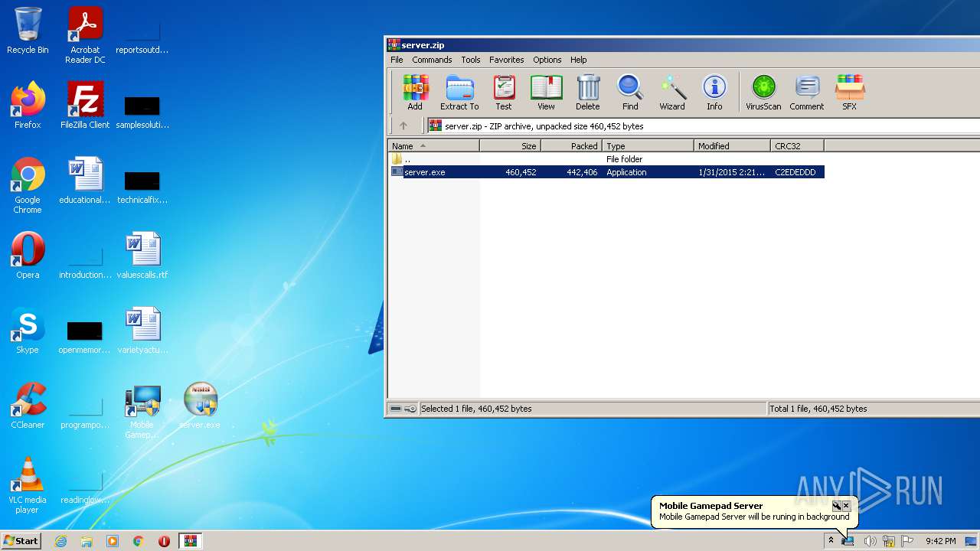
Task: Open Windows Explorer from taskbar
Action: (x=87, y=541)
